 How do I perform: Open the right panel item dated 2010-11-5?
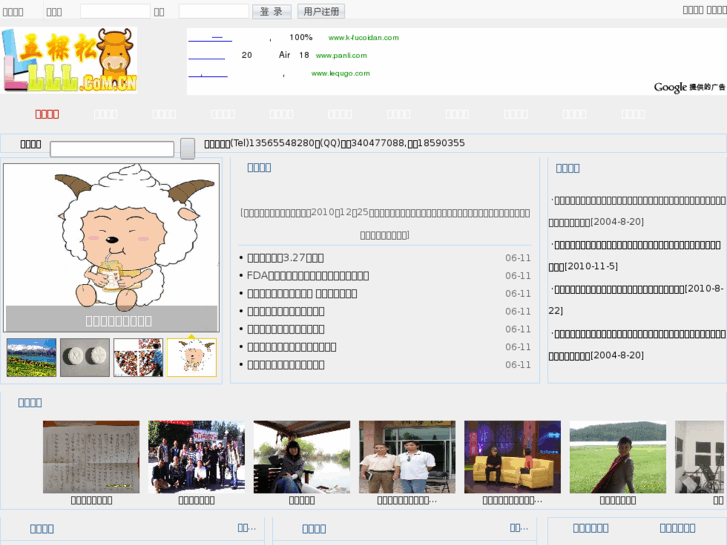[x=635, y=255]
